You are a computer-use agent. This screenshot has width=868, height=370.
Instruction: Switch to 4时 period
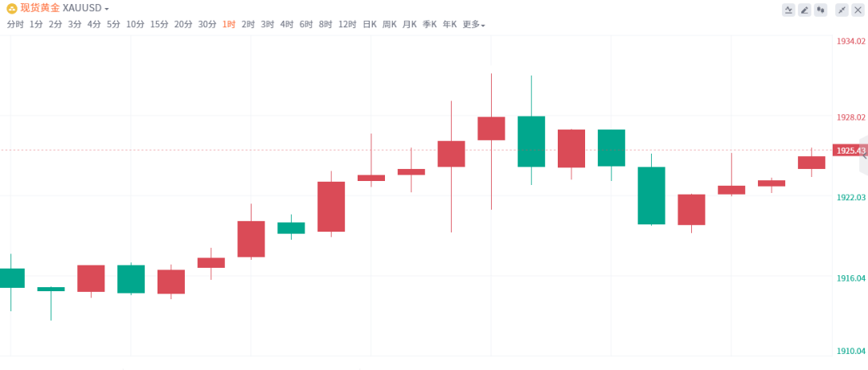point(287,24)
